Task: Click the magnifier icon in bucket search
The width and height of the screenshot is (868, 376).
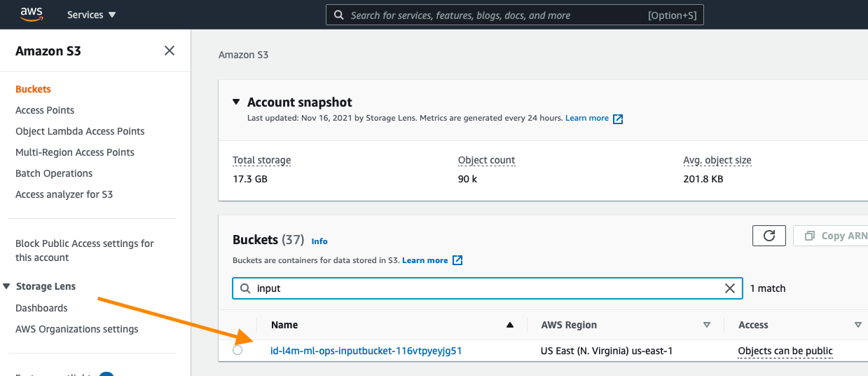Action: coord(245,288)
